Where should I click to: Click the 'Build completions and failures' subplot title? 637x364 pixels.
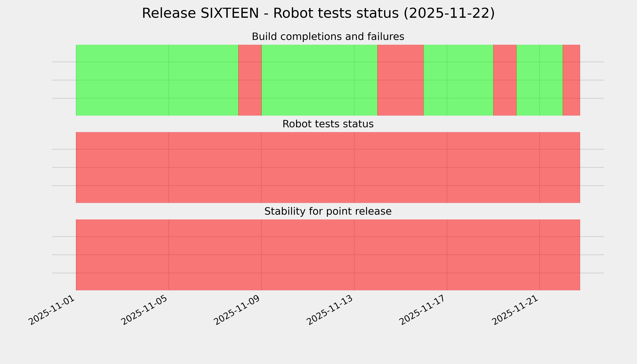pyautogui.click(x=328, y=37)
